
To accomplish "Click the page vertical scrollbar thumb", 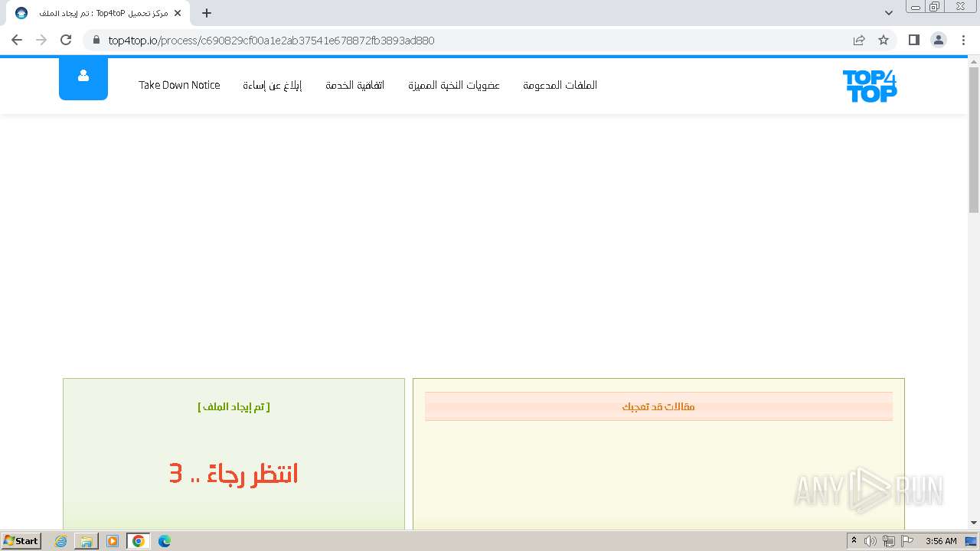I will click(x=974, y=139).
